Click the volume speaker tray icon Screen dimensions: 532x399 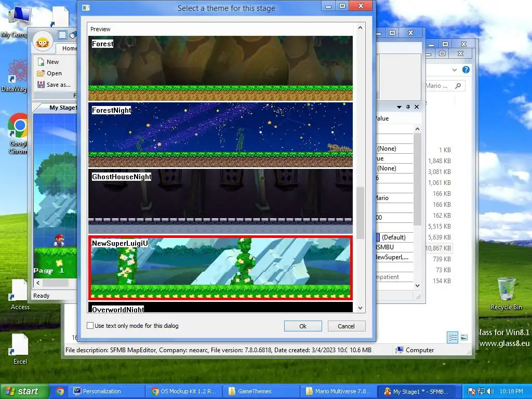[490, 391]
